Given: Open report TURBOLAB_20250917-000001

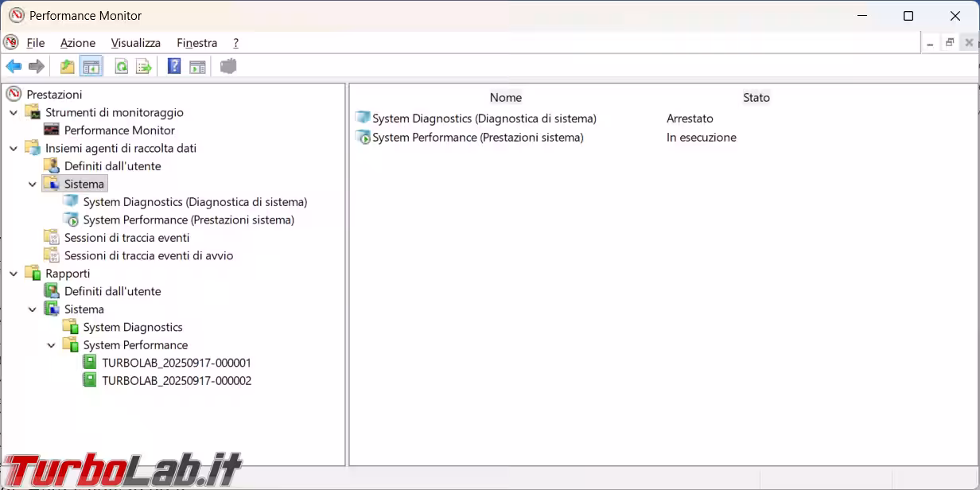Looking at the screenshot, I should 176,363.
